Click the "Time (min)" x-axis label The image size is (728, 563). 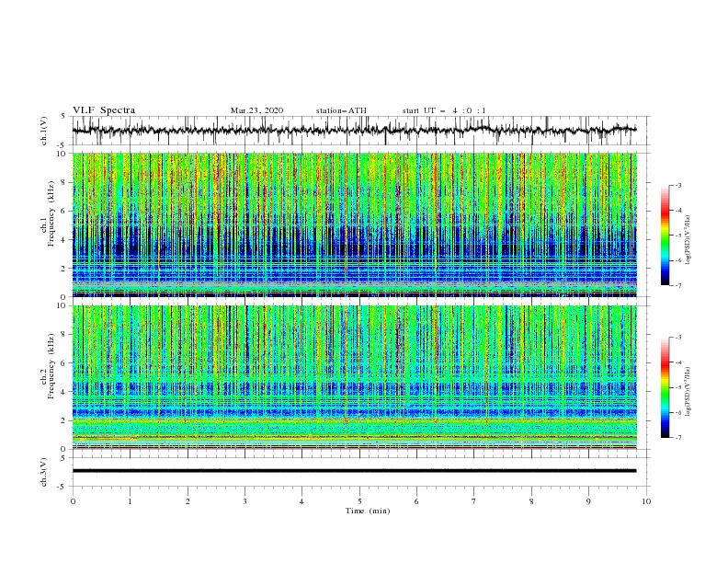pos(368,511)
